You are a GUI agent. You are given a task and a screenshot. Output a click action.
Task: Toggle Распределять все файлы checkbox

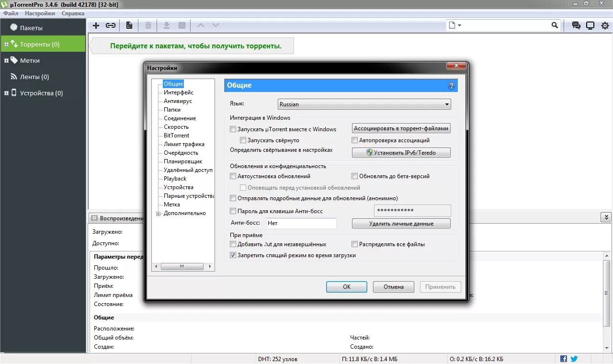[355, 244]
